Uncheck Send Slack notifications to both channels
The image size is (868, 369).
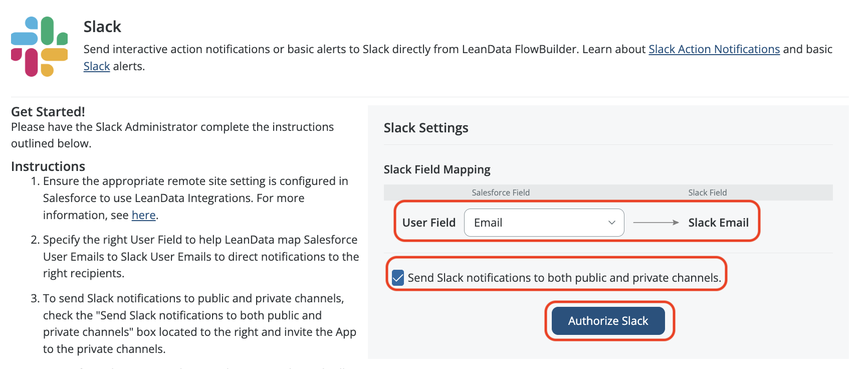pos(398,278)
